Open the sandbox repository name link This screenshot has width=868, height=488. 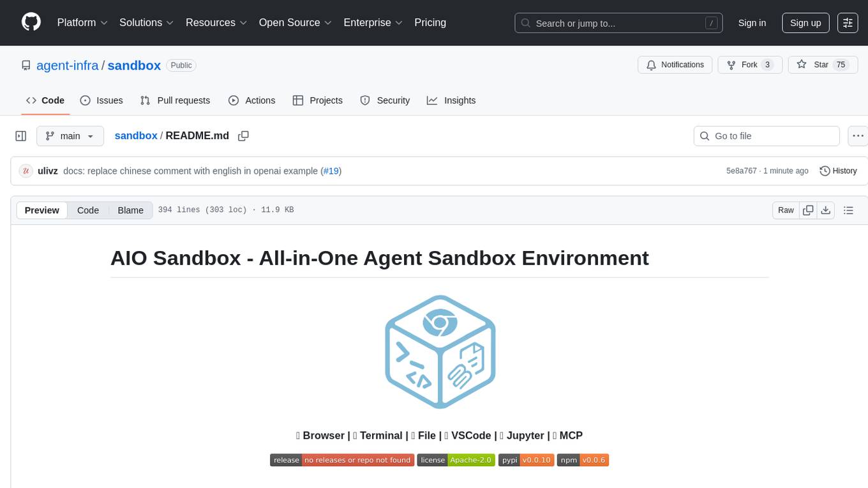pos(134,65)
